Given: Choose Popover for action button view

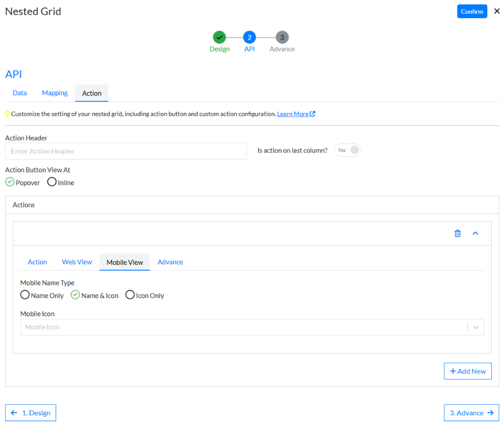Looking at the screenshot, I should pos(10,182).
